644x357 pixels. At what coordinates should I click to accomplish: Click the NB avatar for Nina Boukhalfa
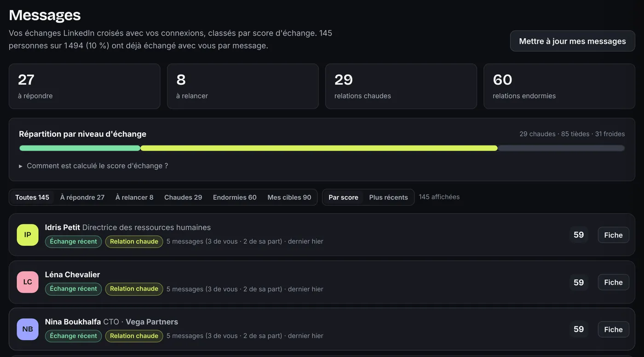click(x=28, y=329)
